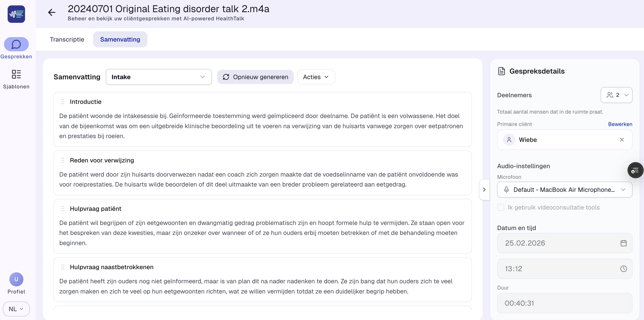This screenshot has height=320, width=644.
Task: Switch to the Transcriptie tab
Action: (67, 39)
